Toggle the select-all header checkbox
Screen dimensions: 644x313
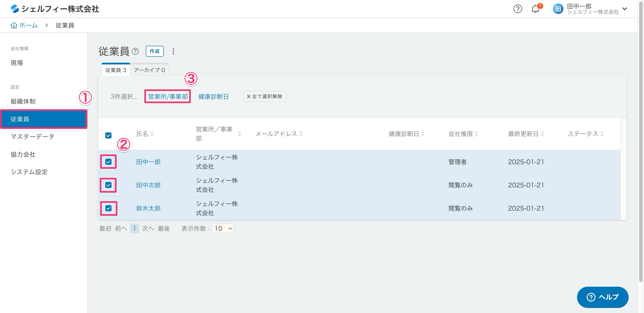point(108,135)
